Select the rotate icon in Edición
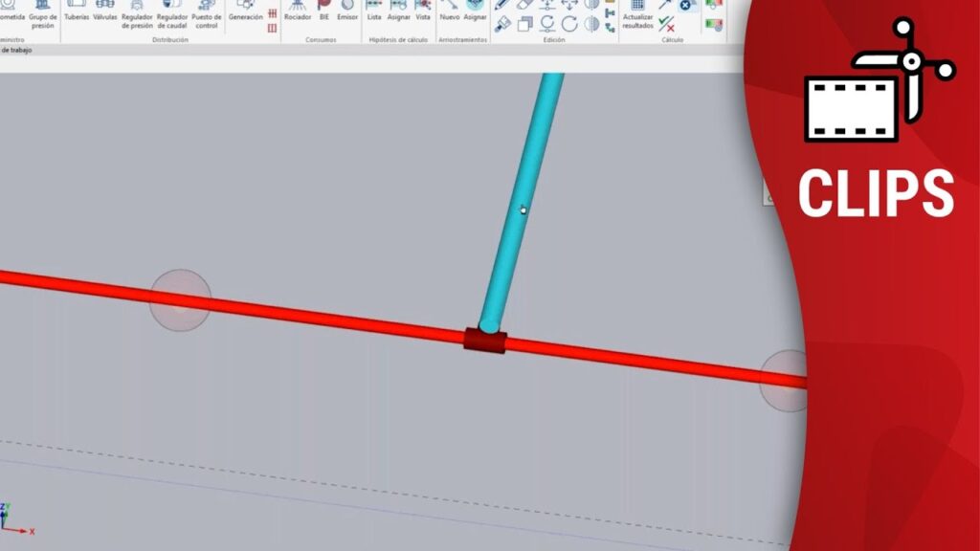Viewport: 980px width, 551px height. point(569,25)
